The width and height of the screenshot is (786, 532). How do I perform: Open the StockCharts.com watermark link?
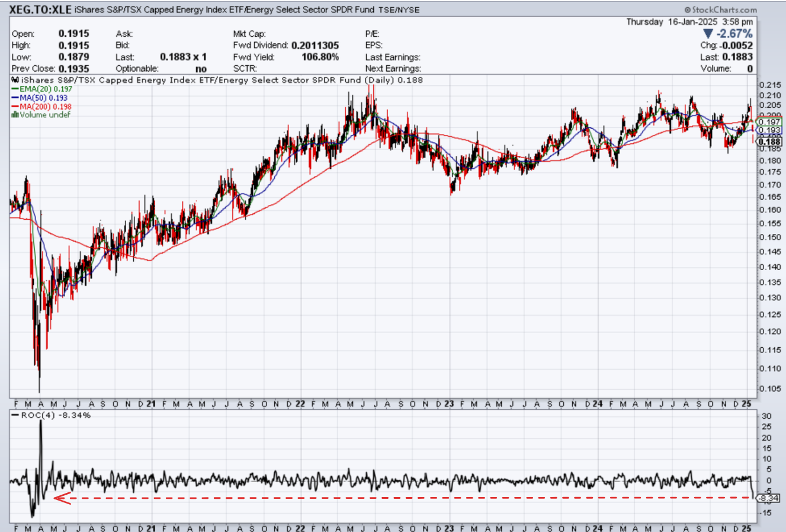tap(724, 10)
